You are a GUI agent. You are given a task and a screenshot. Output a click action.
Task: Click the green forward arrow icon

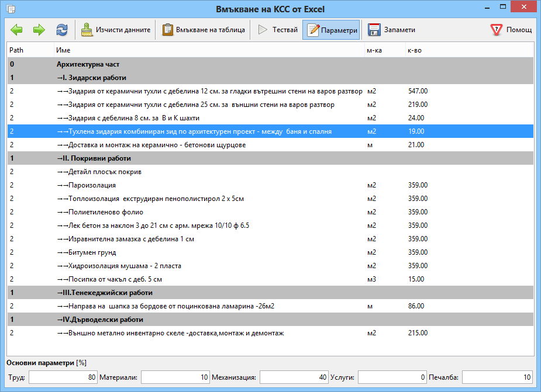(x=39, y=30)
